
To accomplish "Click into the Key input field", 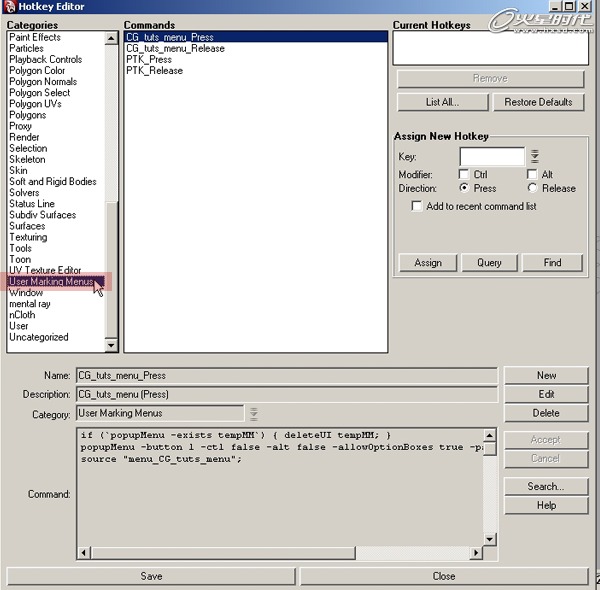I will (x=492, y=156).
